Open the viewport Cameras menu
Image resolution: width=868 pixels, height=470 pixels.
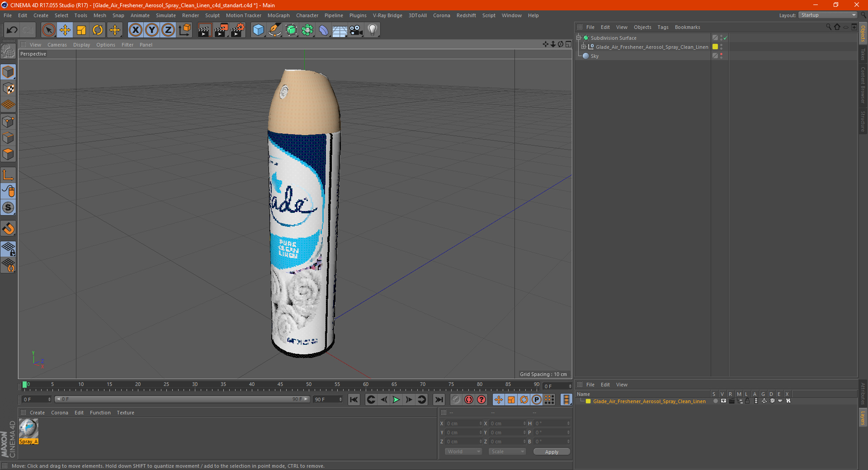57,45
